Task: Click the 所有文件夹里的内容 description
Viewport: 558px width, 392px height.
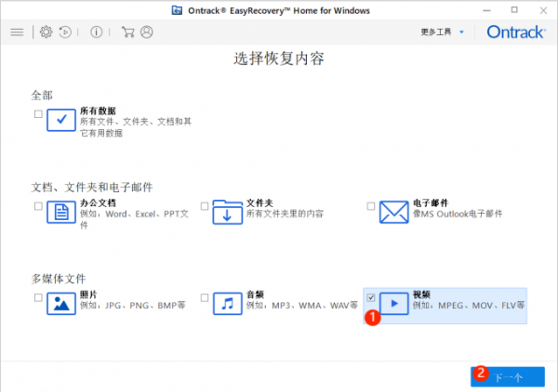Action: point(286,214)
